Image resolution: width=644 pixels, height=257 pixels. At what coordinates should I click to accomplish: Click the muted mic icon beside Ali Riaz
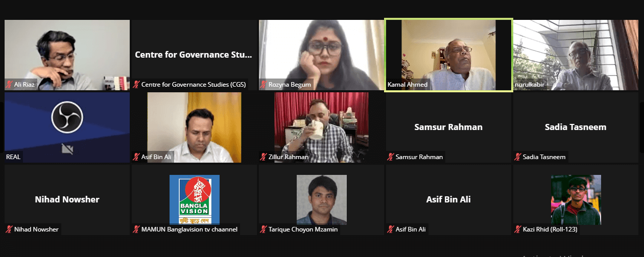pyautogui.click(x=9, y=84)
